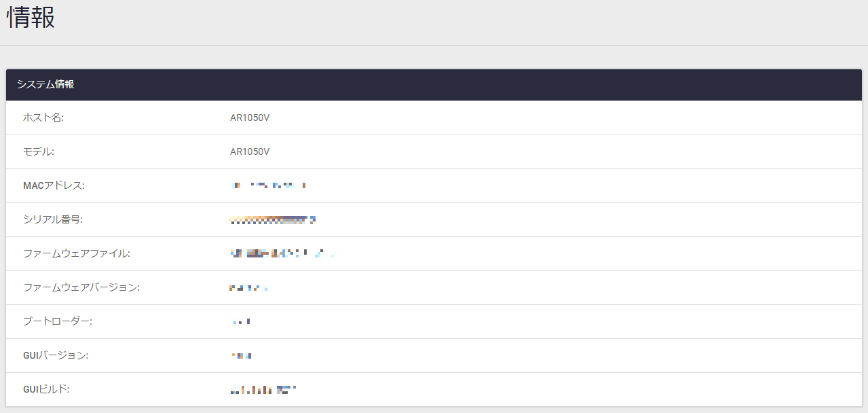The height and width of the screenshot is (413, 868).
Task: Click the GUIビルド label
Action: (x=46, y=389)
